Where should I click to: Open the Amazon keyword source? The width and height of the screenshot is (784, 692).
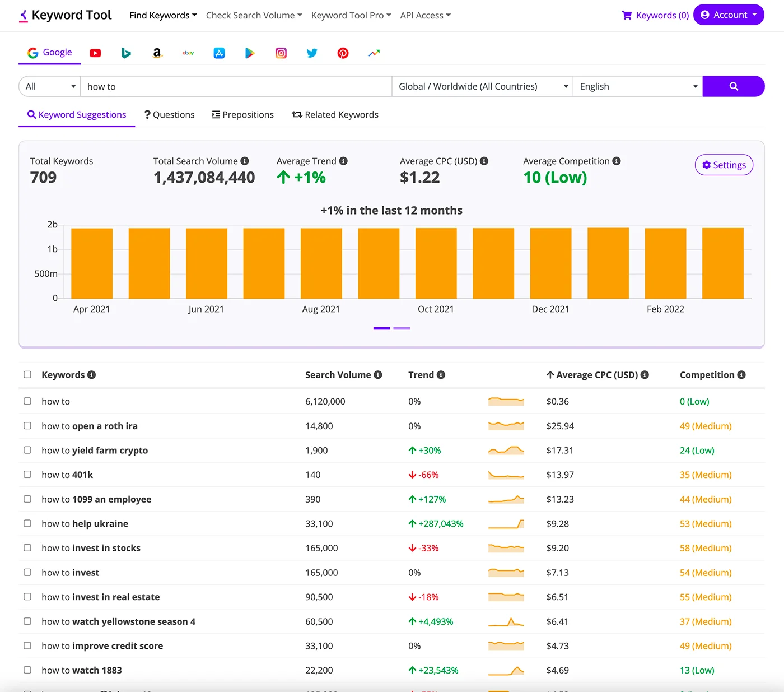[x=157, y=53]
